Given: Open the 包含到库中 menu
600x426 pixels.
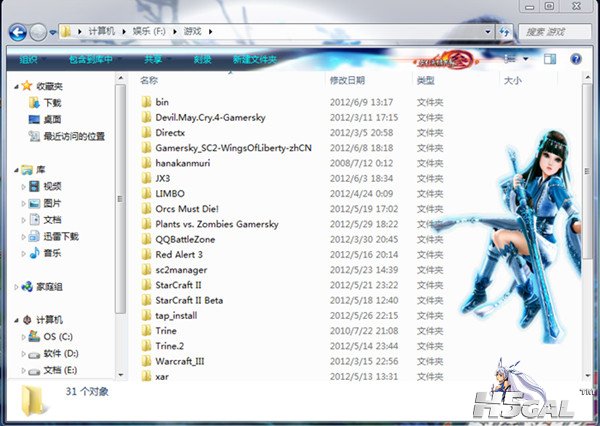Looking at the screenshot, I should [91, 60].
